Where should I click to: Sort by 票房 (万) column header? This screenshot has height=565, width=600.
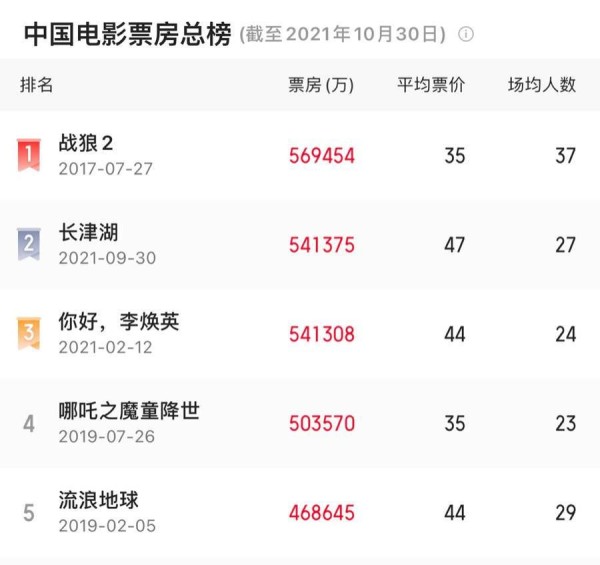pyautogui.click(x=321, y=85)
